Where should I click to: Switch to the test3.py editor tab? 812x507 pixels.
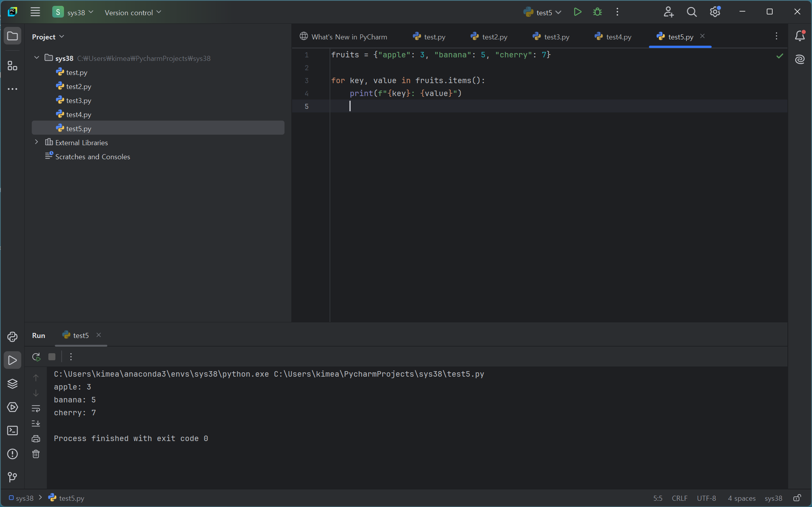coord(556,37)
